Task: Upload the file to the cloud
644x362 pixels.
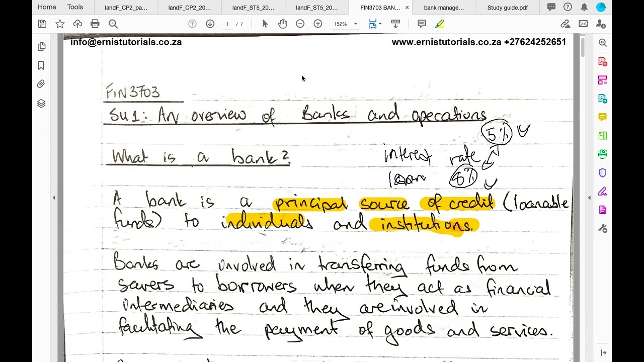Action: [77, 24]
